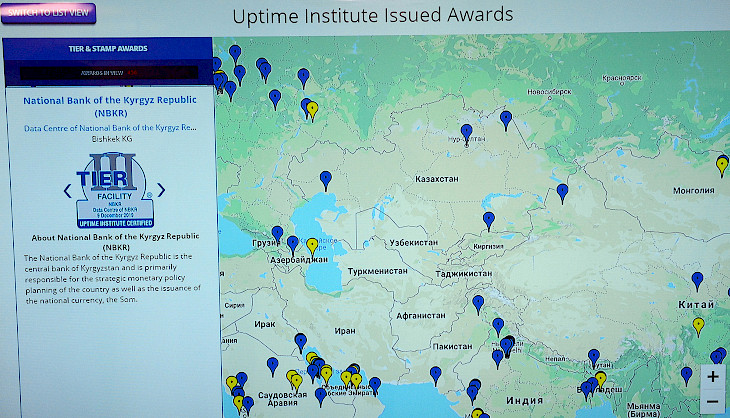Image resolution: width=730 pixels, height=418 pixels.
Task: Click the blue pin in southern Pakistan
Action: pyautogui.click(x=436, y=374)
